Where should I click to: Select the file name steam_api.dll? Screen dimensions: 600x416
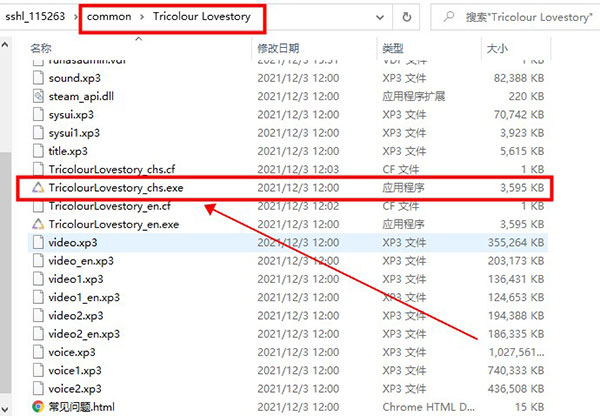[x=81, y=96]
